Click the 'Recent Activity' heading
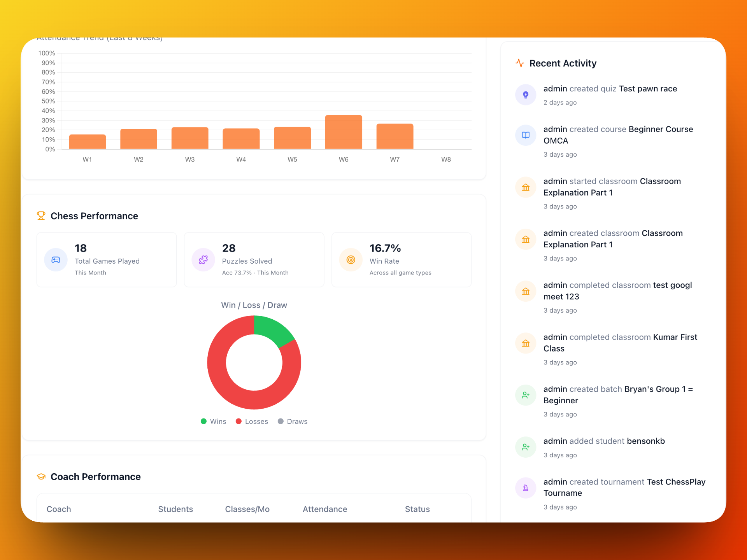 563,63
